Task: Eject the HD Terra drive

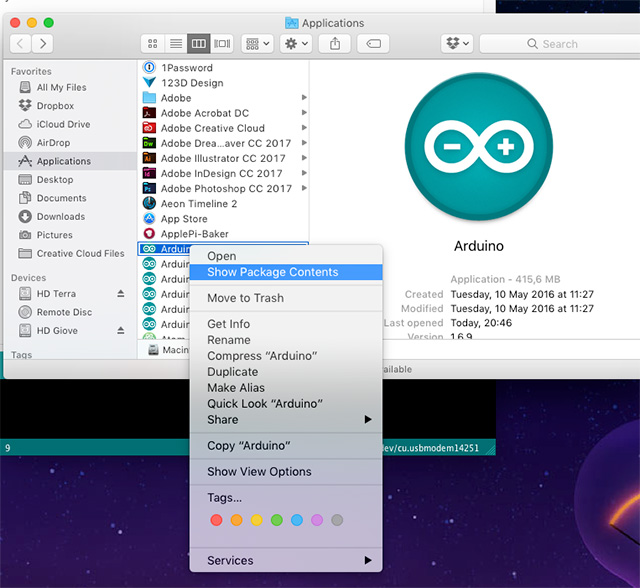Action: pos(121,293)
